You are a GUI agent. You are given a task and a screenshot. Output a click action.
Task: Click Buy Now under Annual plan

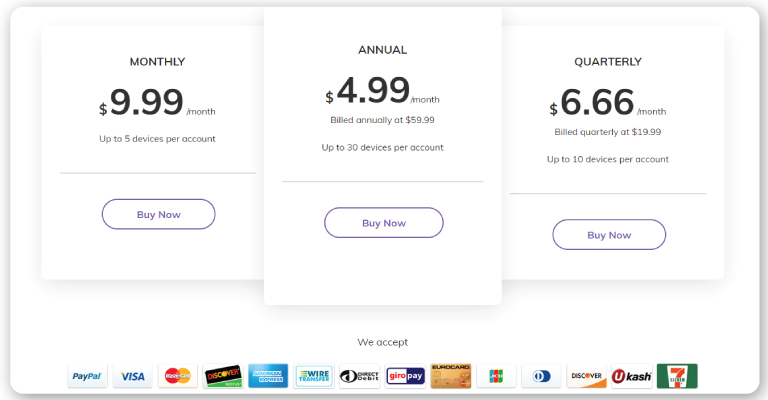click(x=384, y=223)
